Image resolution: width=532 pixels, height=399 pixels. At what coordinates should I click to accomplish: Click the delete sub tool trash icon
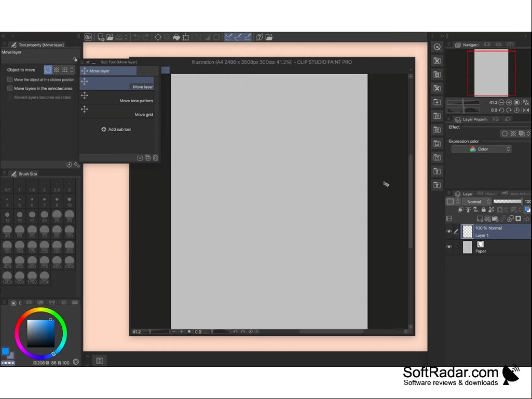pos(155,158)
